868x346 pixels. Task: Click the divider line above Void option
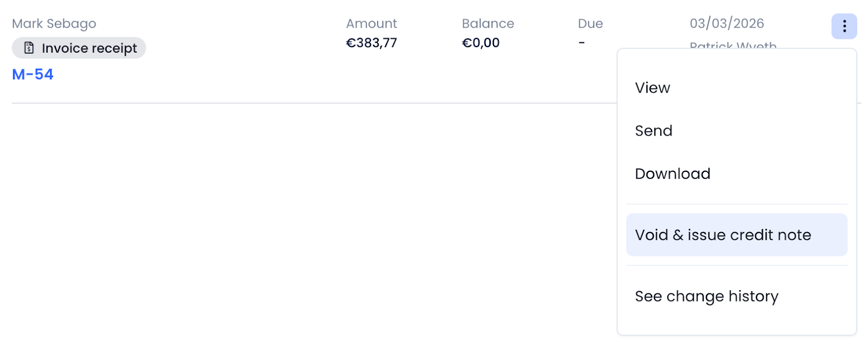coord(736,204)
